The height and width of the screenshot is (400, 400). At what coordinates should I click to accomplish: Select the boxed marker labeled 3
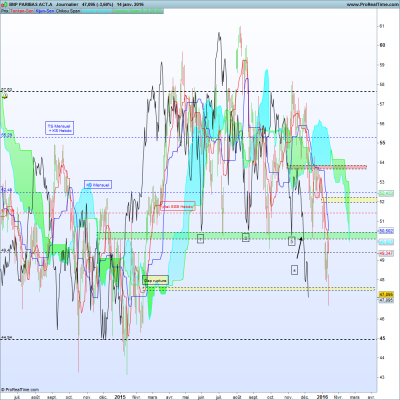click(x=292, y=241)
